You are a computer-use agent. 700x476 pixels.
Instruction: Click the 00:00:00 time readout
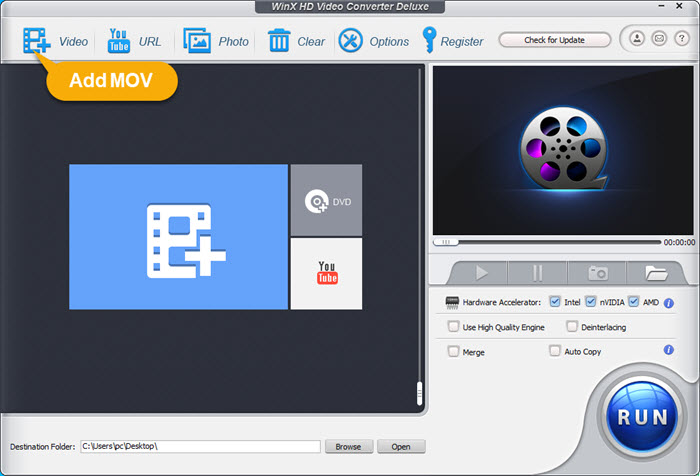pyautogui.click(x=679, y=242)
